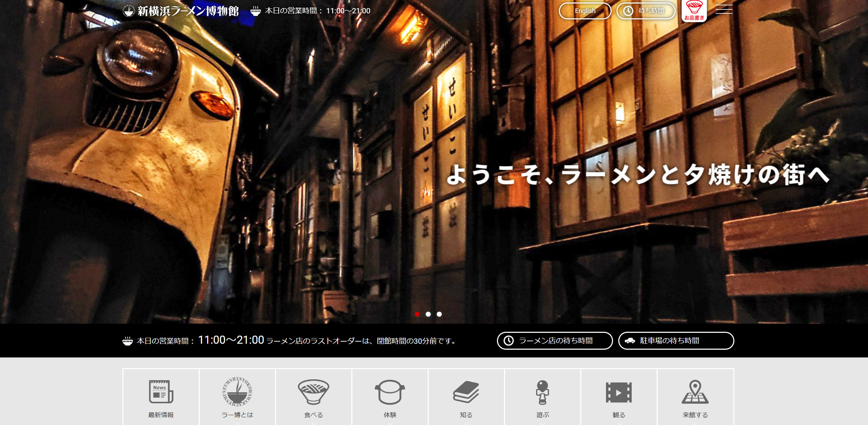Click the ラーメン店の待ち時間 button
Image resolution: width=868 pixels, height=425 pixels.
(555, 341)
